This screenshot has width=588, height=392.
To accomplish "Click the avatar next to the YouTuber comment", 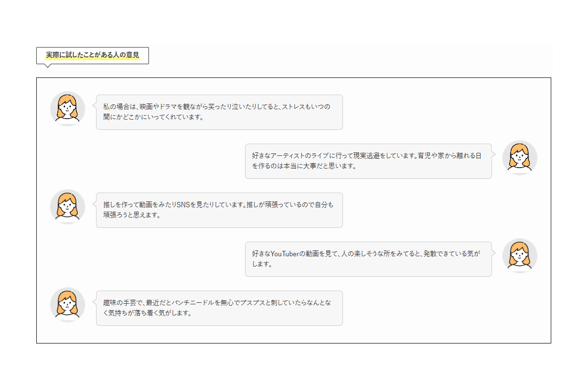I will click(x=519, y=256).
